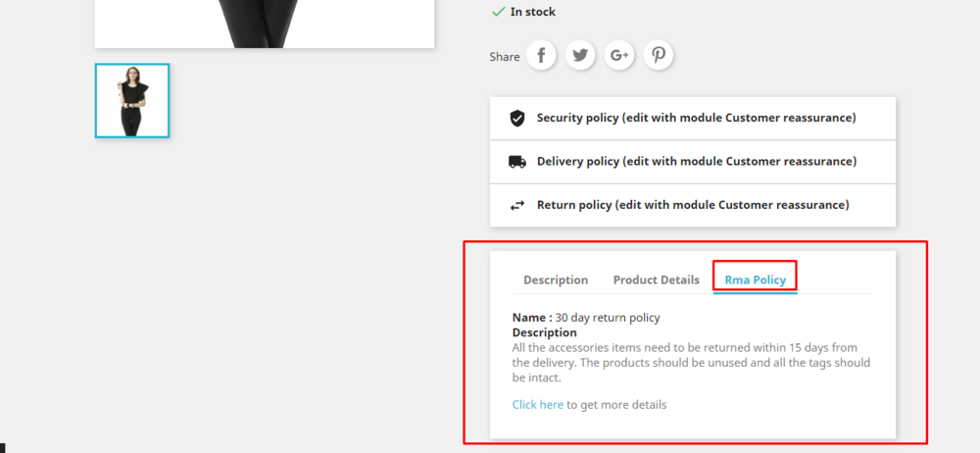Image resolution: width=980 pixels, height=453 pixels.
Task: Click the Security policy shield icon
Action: [517, 119]
